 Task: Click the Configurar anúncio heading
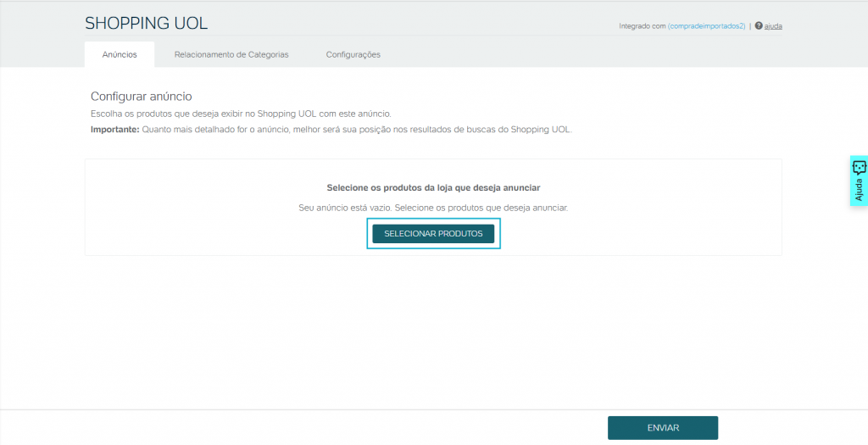(142, 97)
